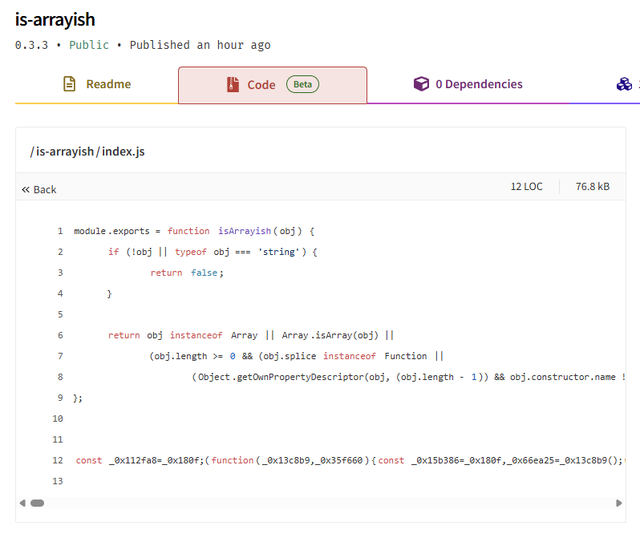
Task: Click the double chevron Back icon
Action: [26, 189]
